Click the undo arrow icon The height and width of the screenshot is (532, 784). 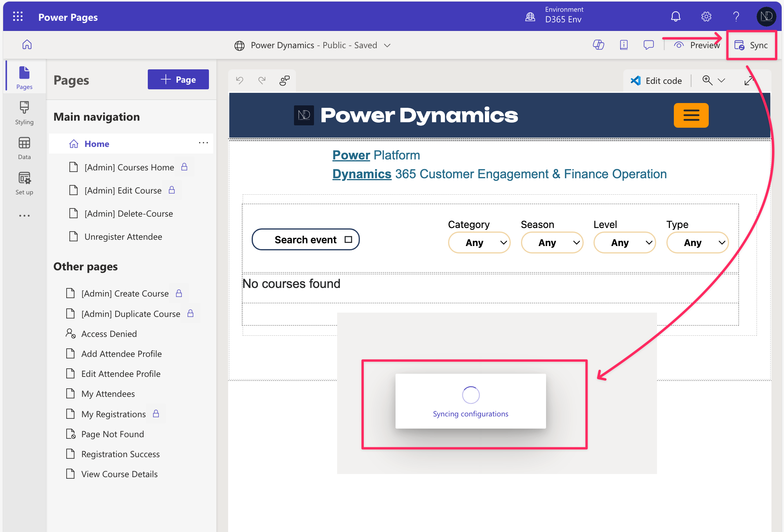pos(240,80)
